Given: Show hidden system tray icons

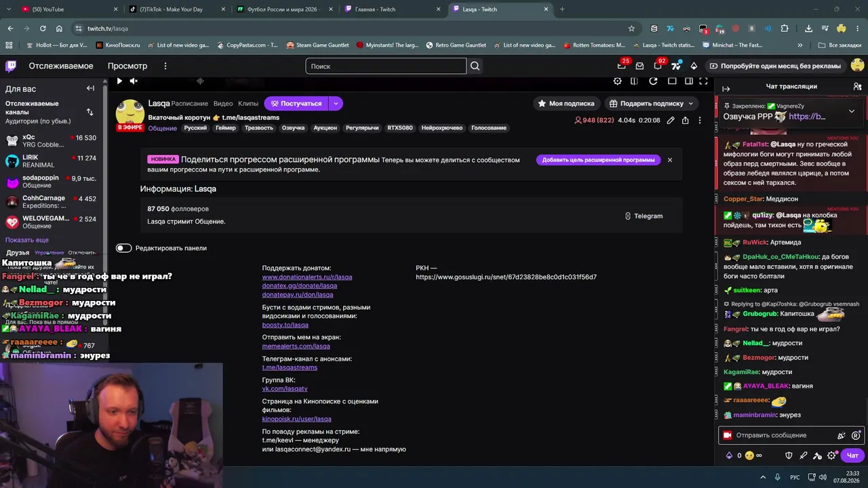Looking at the screenshot, I should [763, 477].
